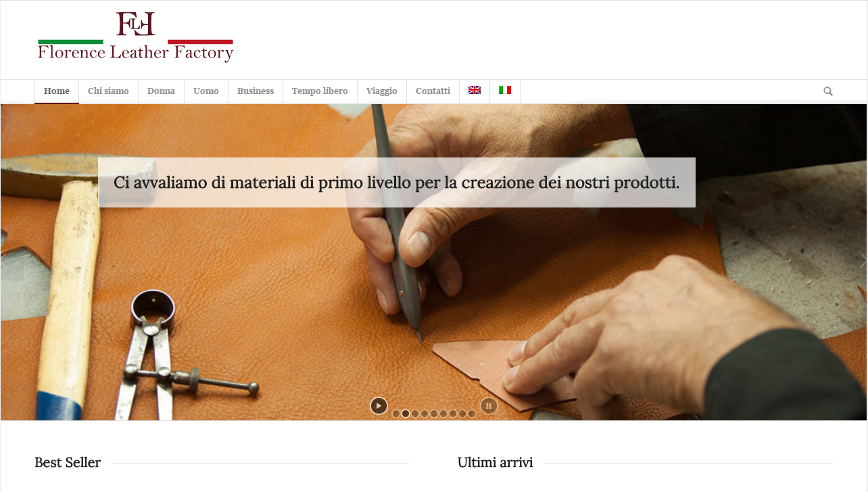The height and width of the screenshot is (492, 868).
Task: Jump to the last slider dot
Action: point(472,414)
